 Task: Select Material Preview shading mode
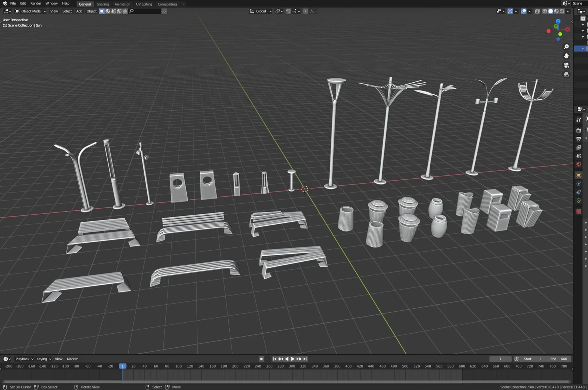pyautogui.click(x=556, y=11)
